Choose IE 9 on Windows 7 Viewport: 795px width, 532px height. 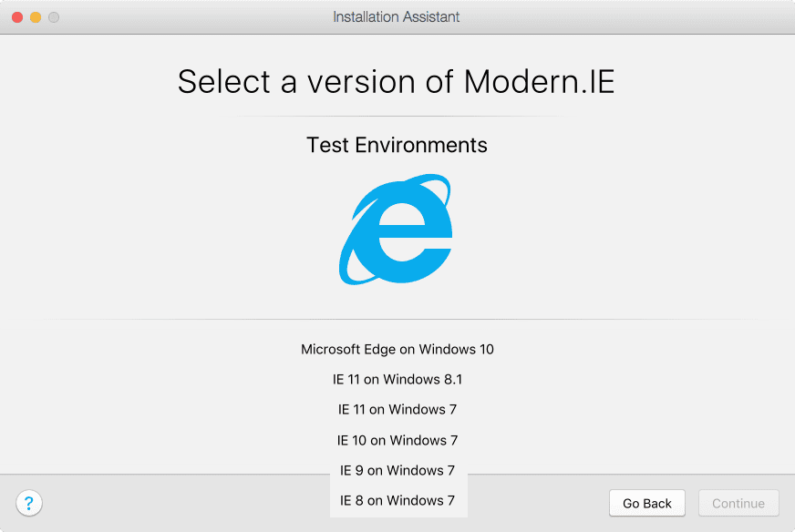pos(397,470)
